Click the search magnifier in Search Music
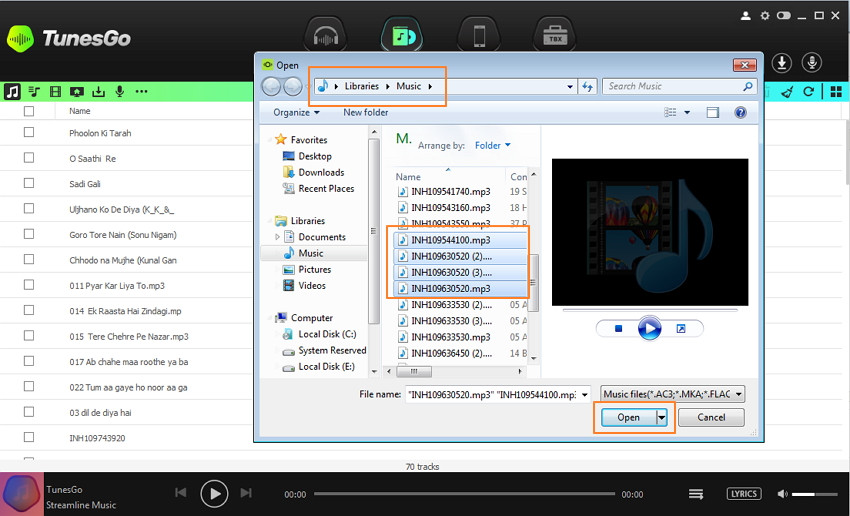 point(748,86)
